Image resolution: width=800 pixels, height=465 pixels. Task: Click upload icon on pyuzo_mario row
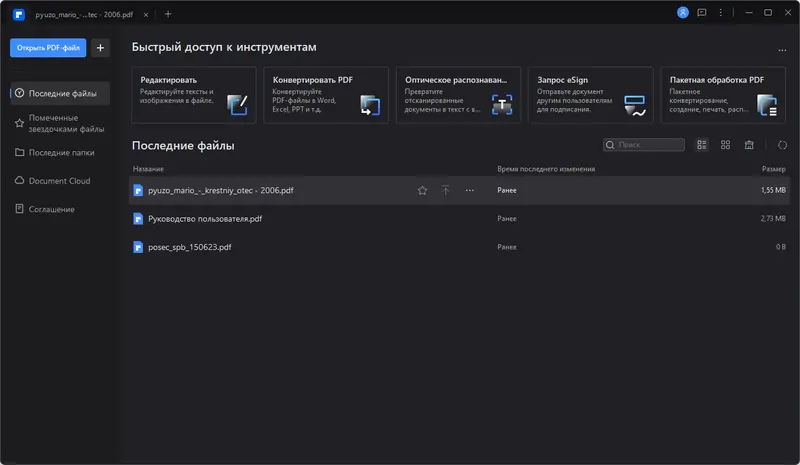(445, 190)
